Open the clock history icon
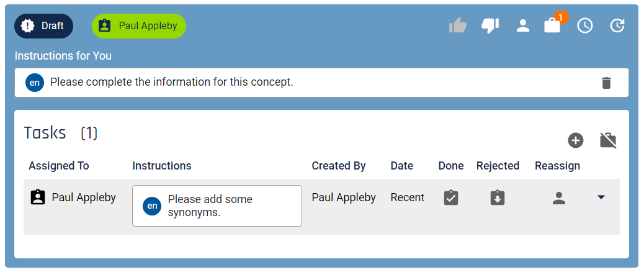The image size is (644, 272). point(585,26)
